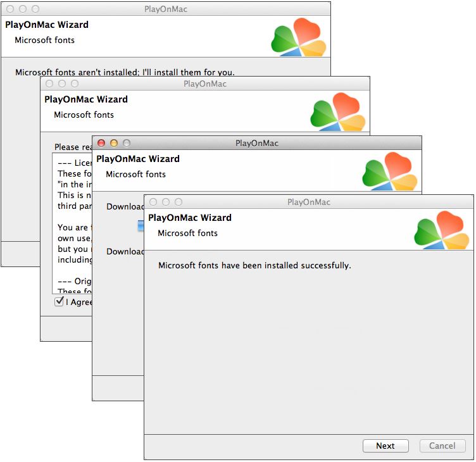Viewport: 476px width, 462px height.
Task: Click the frontmost window's PlayOnMac title bar
Action: pos(309,202)
